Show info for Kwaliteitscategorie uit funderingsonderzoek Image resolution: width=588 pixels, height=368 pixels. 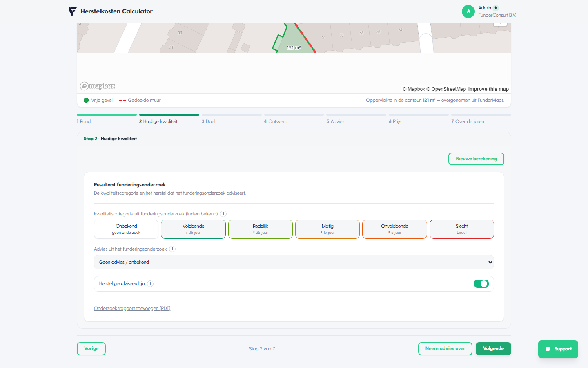click(223, 214)
